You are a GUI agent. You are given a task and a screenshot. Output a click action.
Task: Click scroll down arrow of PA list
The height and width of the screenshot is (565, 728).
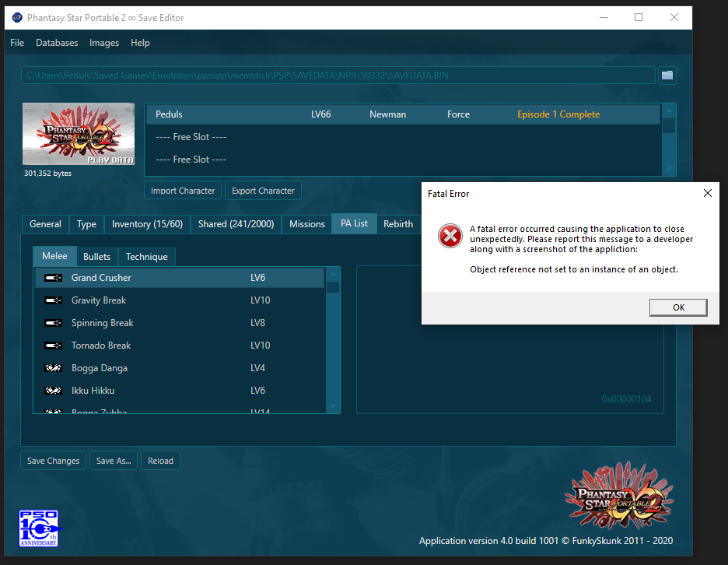(333, 406)
